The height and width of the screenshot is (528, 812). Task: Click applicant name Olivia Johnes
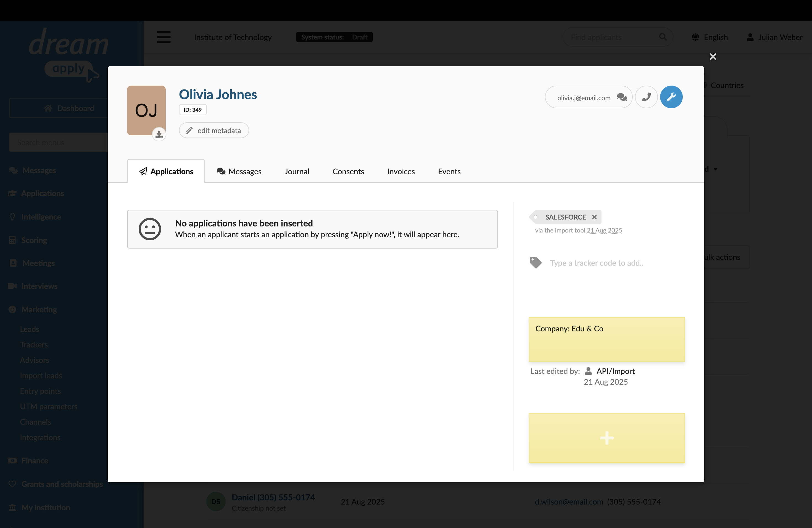218,94
